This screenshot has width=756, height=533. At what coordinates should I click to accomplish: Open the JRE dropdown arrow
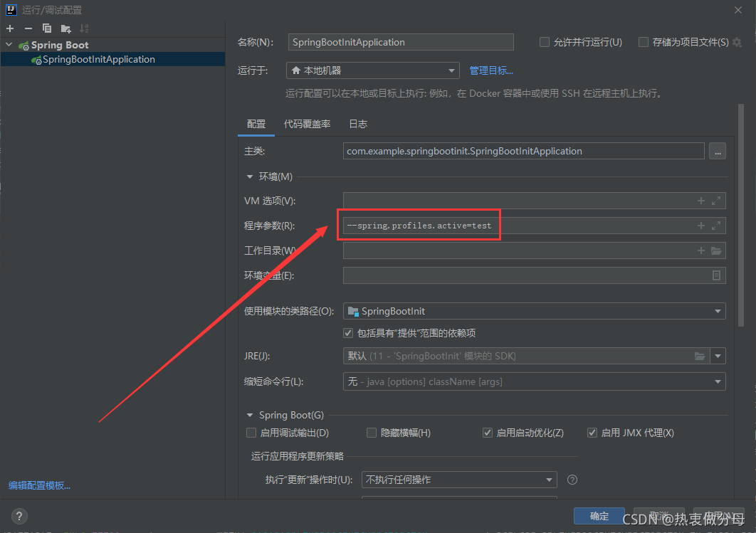718,356
